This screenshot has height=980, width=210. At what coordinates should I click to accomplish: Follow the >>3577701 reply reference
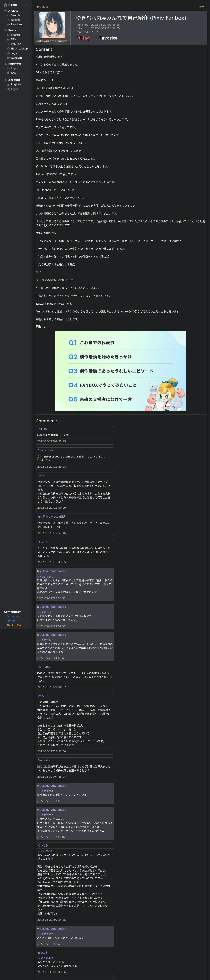pos(45,791)
